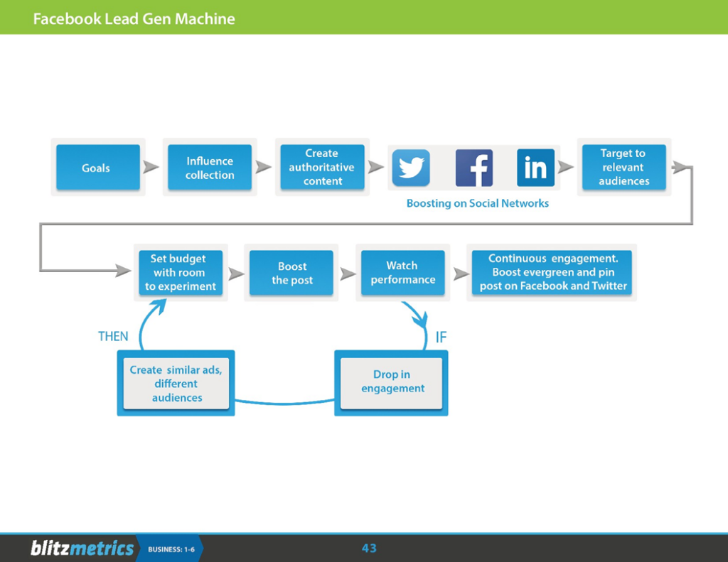This screenshot has width=728, height=562.
Task: Click the Boosting on Social Networks caption
Action: coord(477,203)
